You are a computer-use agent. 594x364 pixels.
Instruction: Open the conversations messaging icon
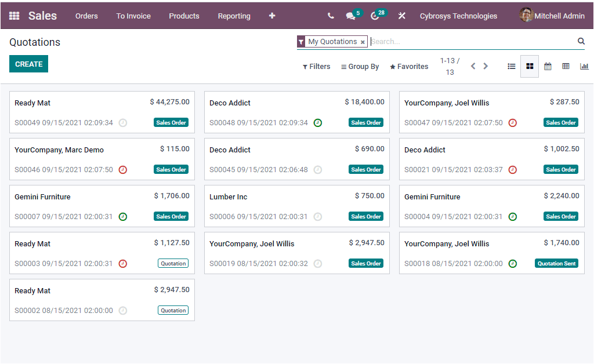(x=350, y=16)
